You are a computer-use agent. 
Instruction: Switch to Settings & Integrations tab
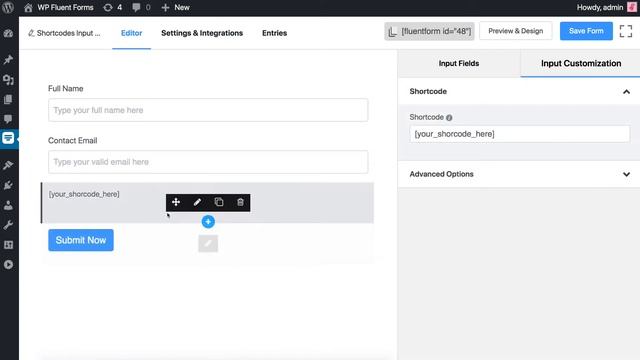[202, 33]
